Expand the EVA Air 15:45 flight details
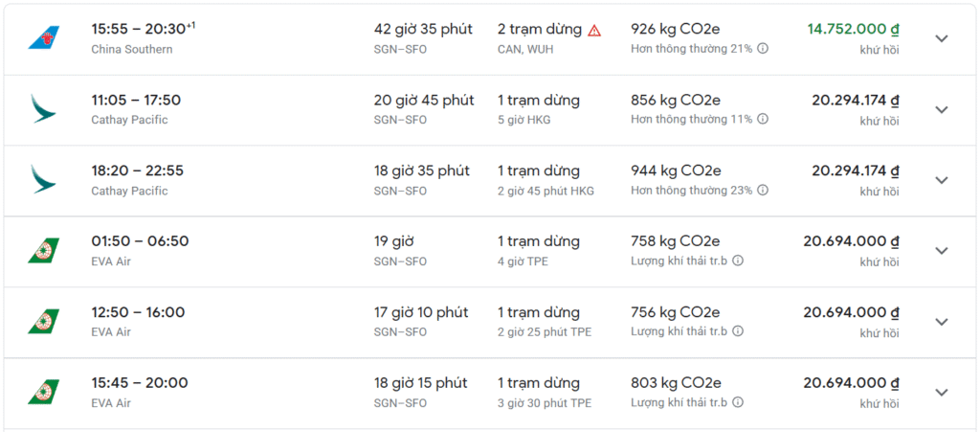The width and height of the screenshot is (980, 432). coord(941,393)
